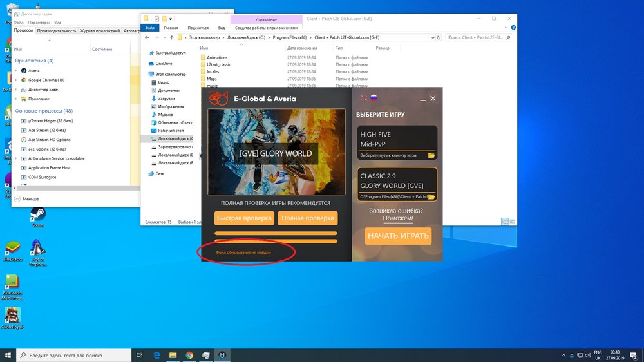This screenshot has height=362, width=644.
Task: Select the BlueStacks desktop shortcut
Action: click(13, 249)
